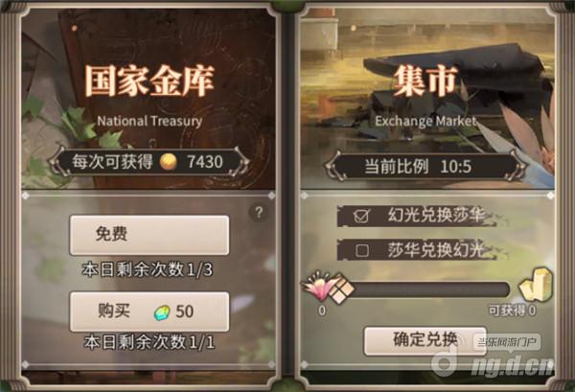Click the gold coin icon beside 7430

(x=169, y=162)
